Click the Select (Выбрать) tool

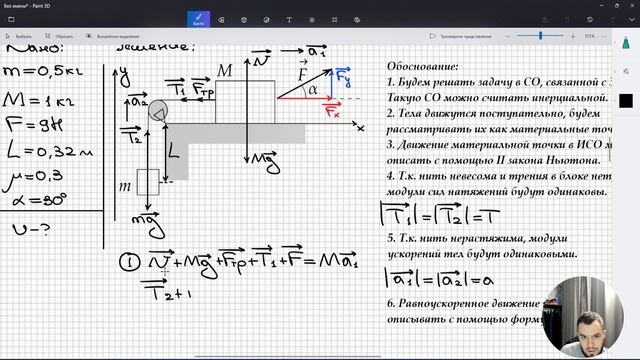click(x=19, y=36)
